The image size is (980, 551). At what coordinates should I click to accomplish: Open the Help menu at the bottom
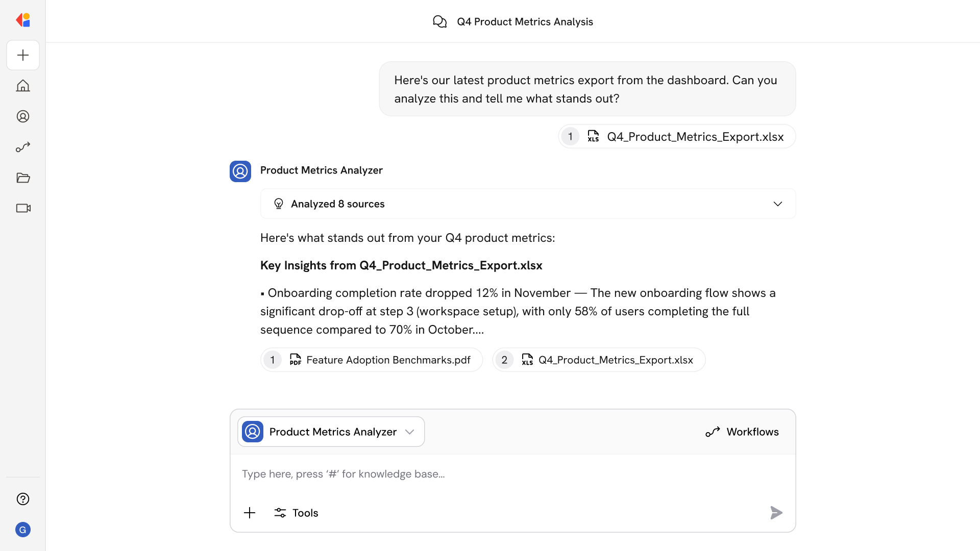22,499
